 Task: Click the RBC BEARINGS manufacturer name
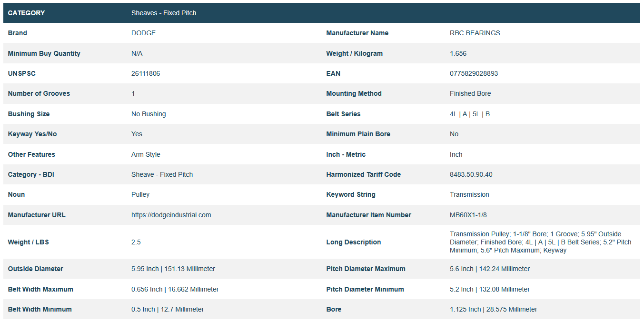coord(475,33)
